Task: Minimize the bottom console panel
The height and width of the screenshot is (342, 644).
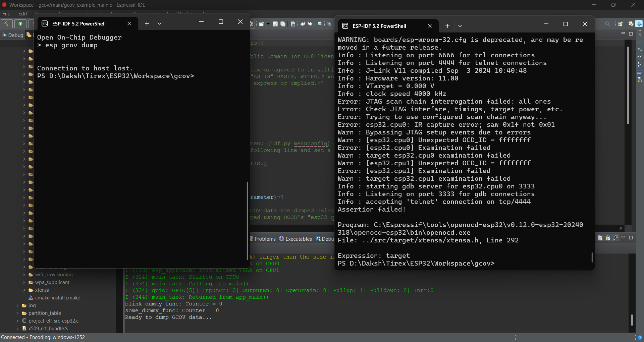Action: [623, 237]
